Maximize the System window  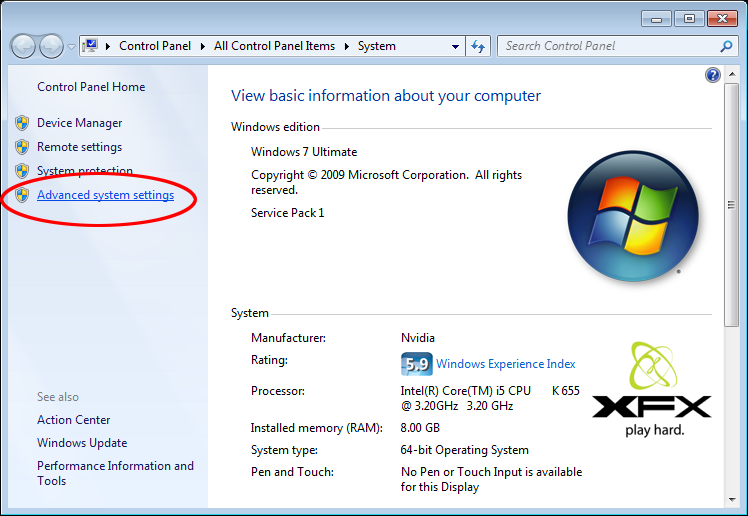click(x=689, y=19)
